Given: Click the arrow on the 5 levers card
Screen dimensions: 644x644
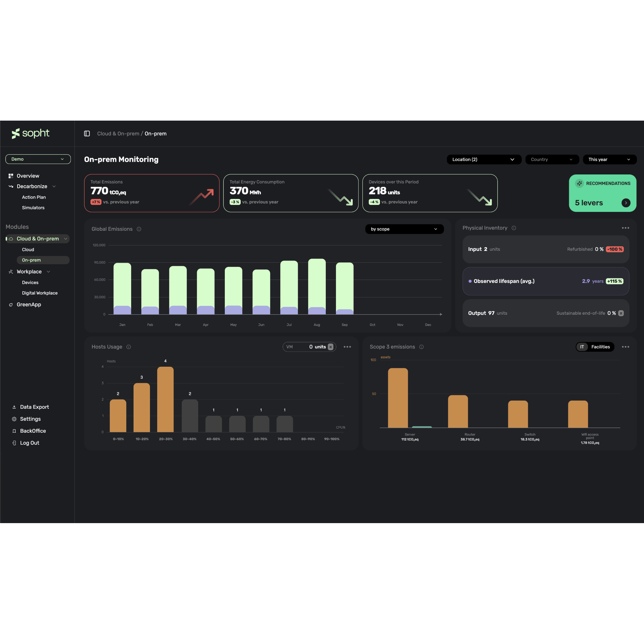Looking at the screenshot, I should coord(626,203).
